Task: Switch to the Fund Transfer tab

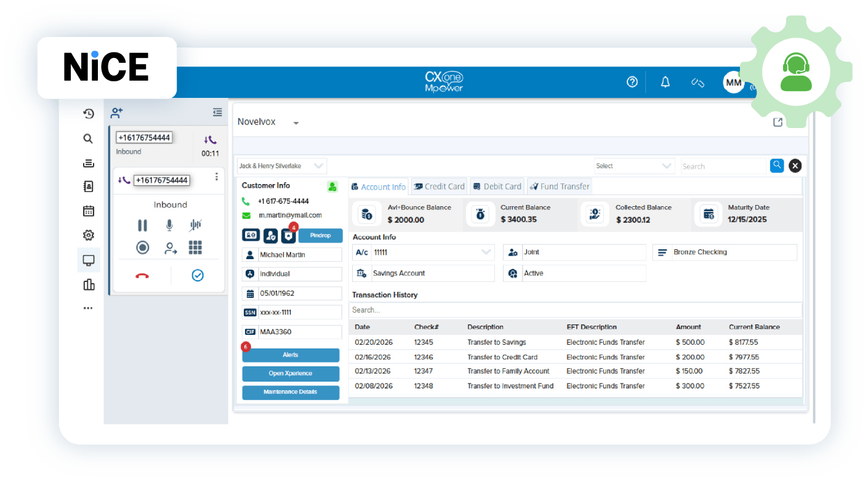Action: (x=560, y=187)
